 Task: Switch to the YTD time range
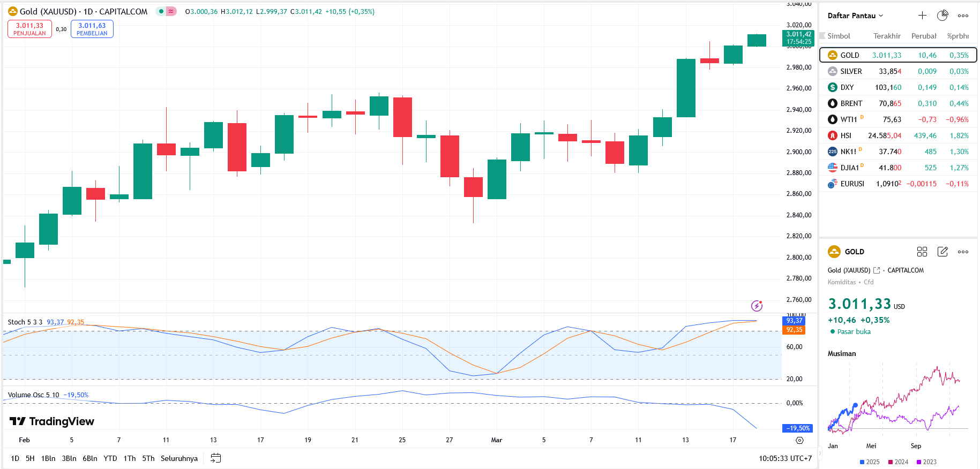(110, 458)
